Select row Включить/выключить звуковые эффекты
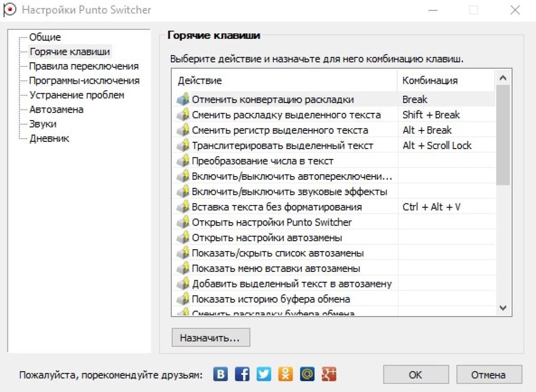This screenshot has height=392, width=536. click(333, 192)
